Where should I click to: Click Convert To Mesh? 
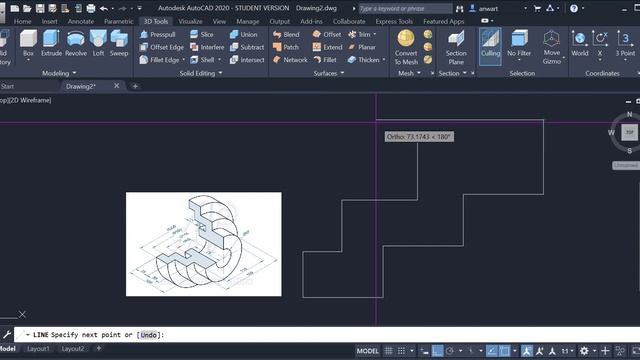406,47
